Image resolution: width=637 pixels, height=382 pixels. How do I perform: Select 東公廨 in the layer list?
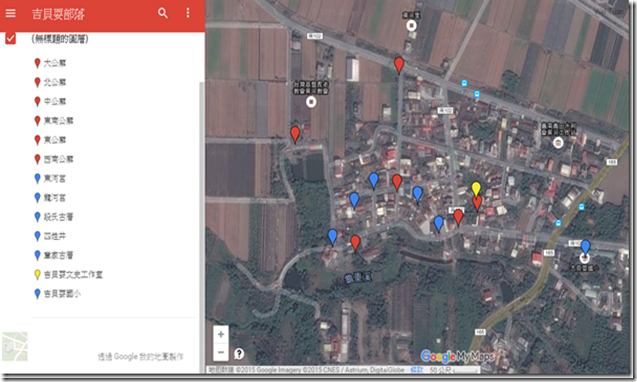54,140
